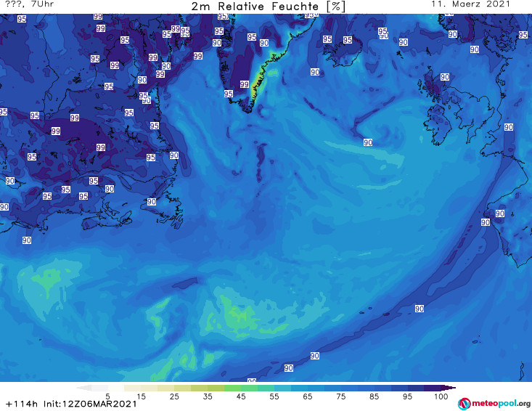The width and height of the screenshot is (532, 411).
Task: Click the '5' label on the color scale
Action: (107, 396)
